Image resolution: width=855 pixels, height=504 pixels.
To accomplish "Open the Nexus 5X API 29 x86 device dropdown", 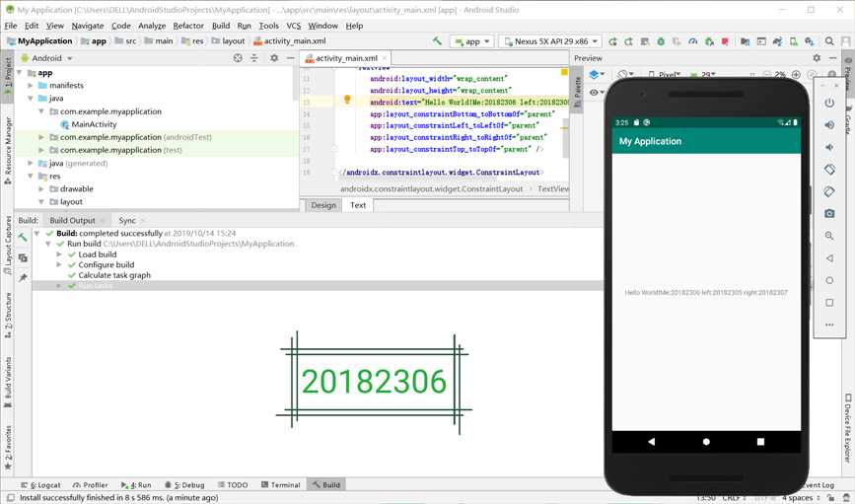I will pyautogui.click(x=550, y=41).
